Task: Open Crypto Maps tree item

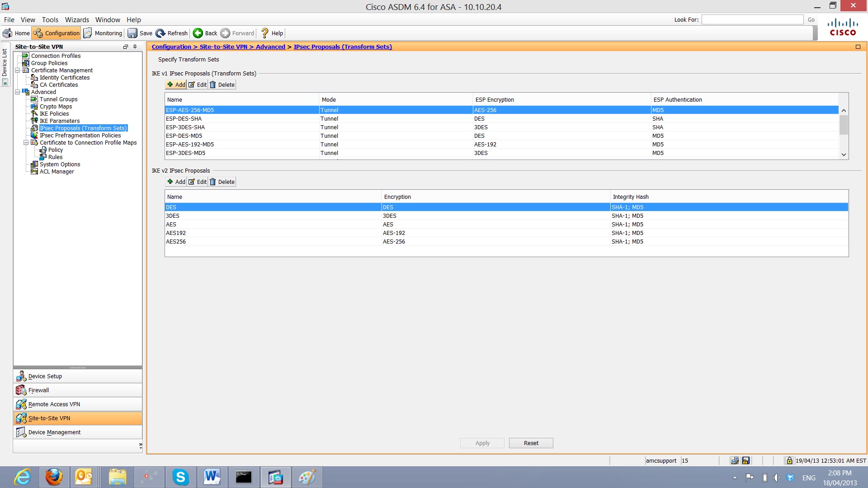Action: click(56, 106)
